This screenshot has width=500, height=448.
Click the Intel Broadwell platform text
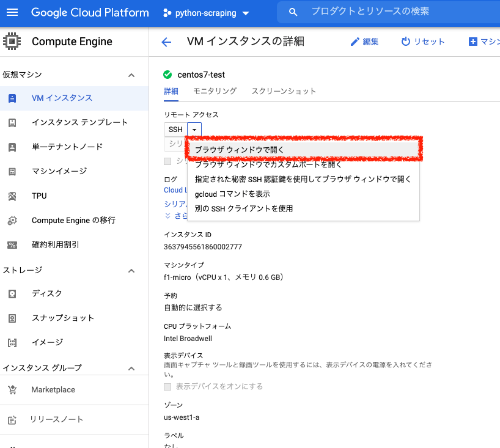(x=188, y=339)
